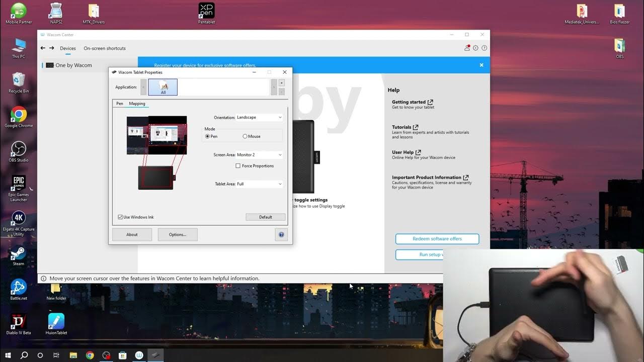Viewport: 644px width, 362px height.
Task: Open On-screen shortcuts tab
Action: [x=105, y=48]
